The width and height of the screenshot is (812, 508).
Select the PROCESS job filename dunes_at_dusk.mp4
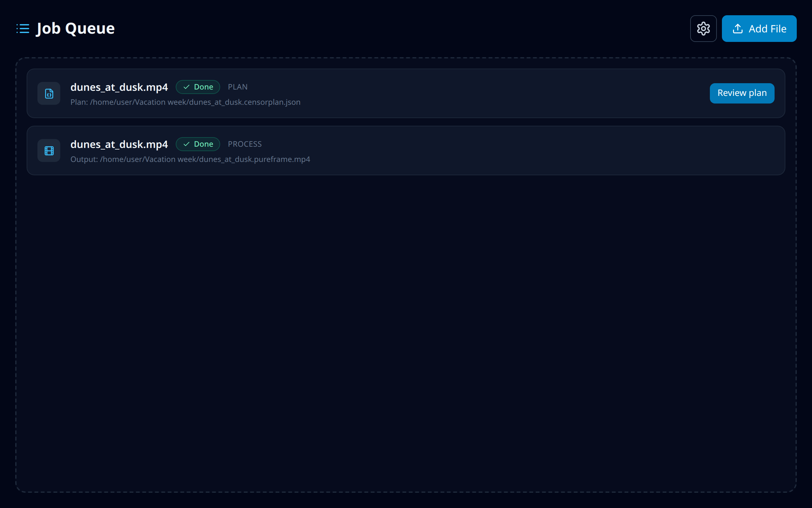coord(119,144)
